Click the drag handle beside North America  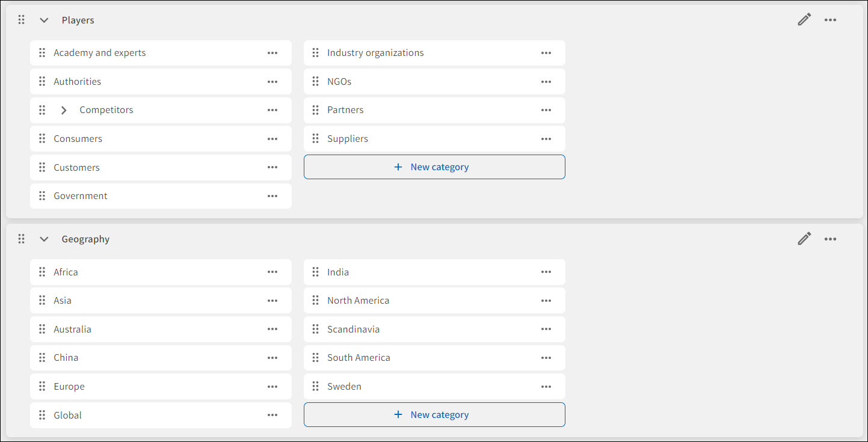pos(316,301)
